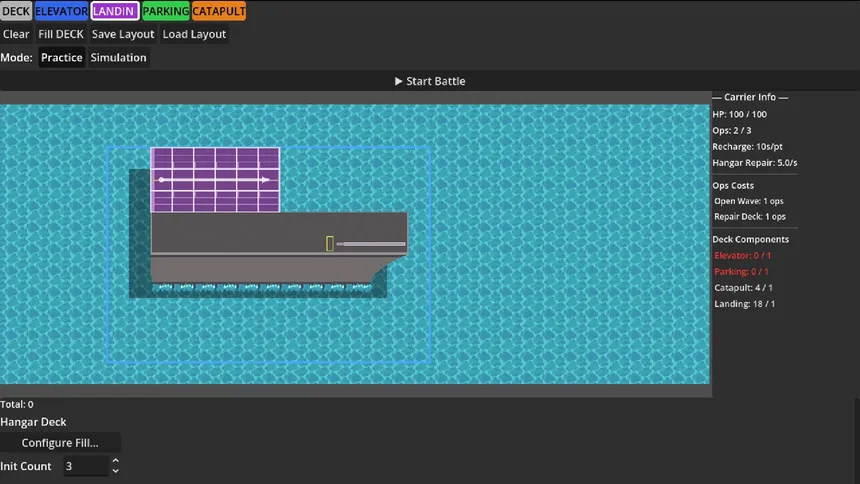Start Battle with the play button

[x=430, y=81]
